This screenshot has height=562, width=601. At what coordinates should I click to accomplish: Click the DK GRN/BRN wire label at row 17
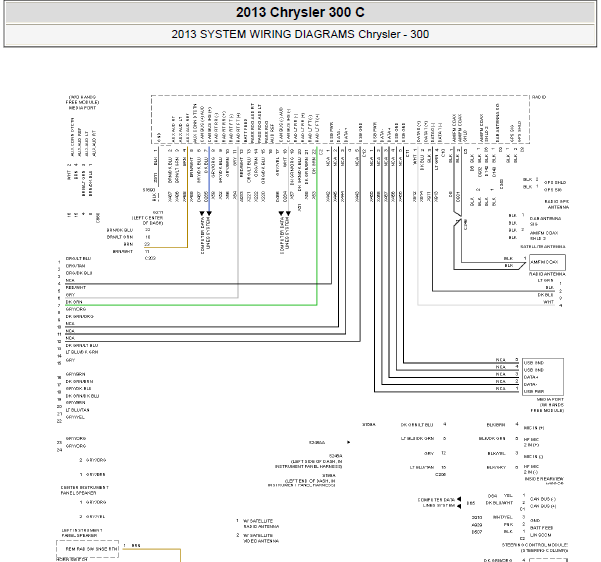point(79,382)
